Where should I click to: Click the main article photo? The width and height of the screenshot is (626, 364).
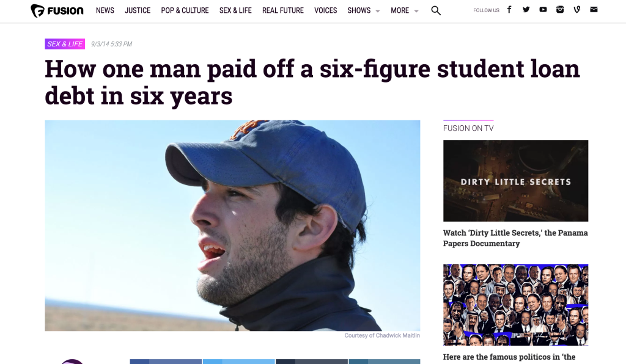[232, 225]
